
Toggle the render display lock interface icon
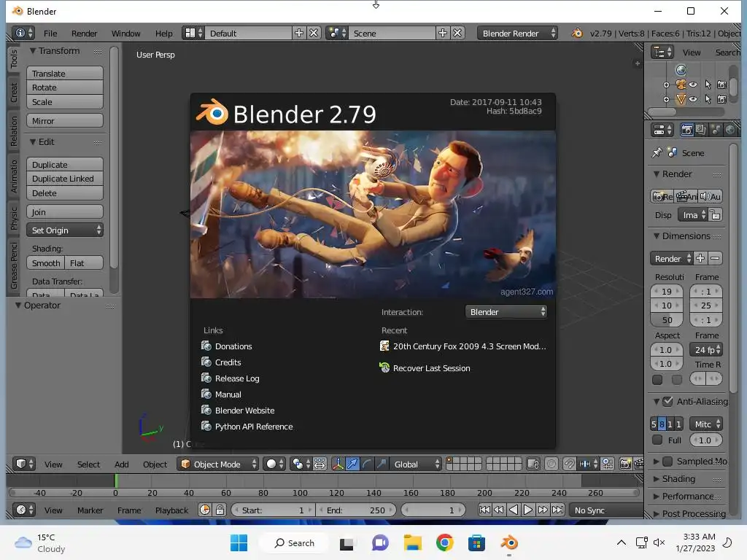[715, 215]
